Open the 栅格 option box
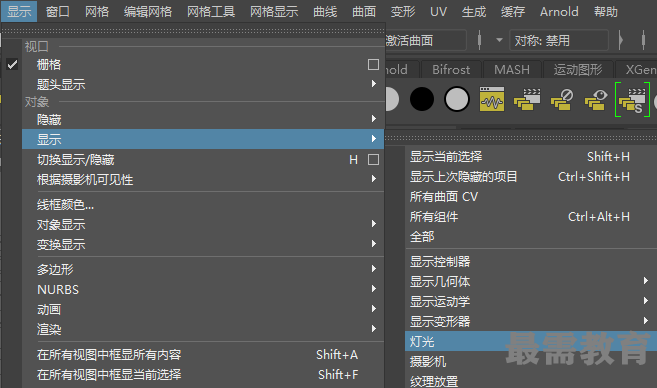This screenshot has width=657, height=388. click(373, 65)
